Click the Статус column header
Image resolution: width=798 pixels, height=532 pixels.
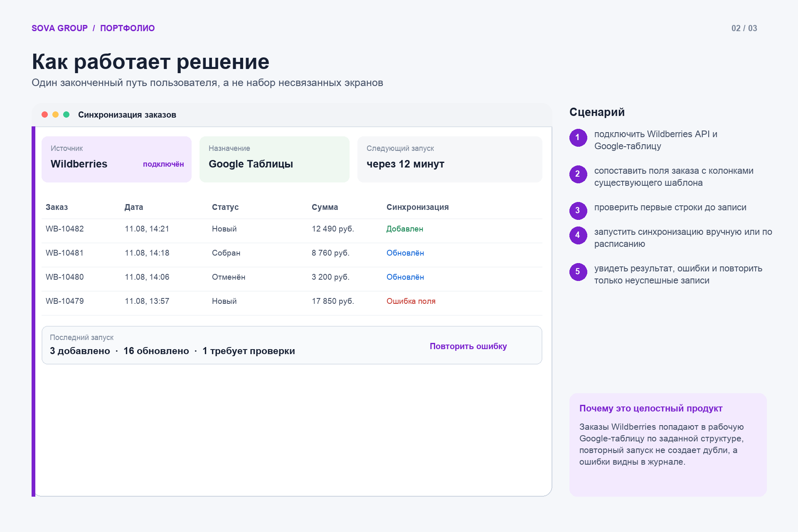(225, 207)
